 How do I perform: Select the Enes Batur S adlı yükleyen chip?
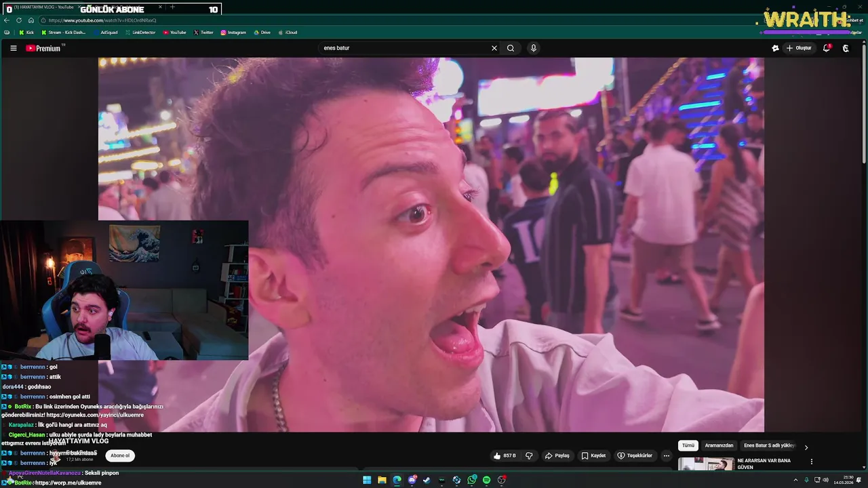point(769,445)
